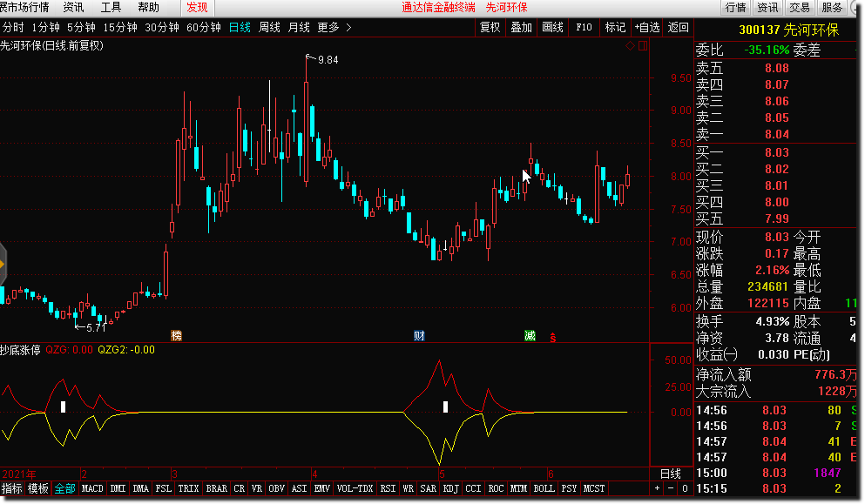The width and height of the screenshot is (865, 504).
Task: Select the 5分钟 period
Action: [x=81, y=27]
